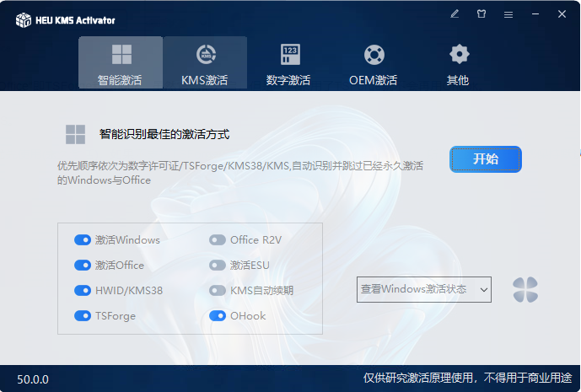Open the 查看Windows激活状态 dropdown
This screenshot has width=581, height=392.
(424, 289)
